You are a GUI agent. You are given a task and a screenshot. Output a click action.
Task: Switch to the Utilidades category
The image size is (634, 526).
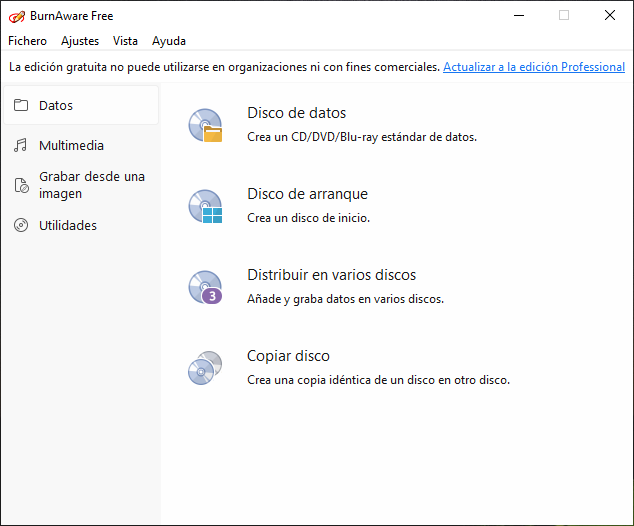pyautogui.click(x=81, y=225)
